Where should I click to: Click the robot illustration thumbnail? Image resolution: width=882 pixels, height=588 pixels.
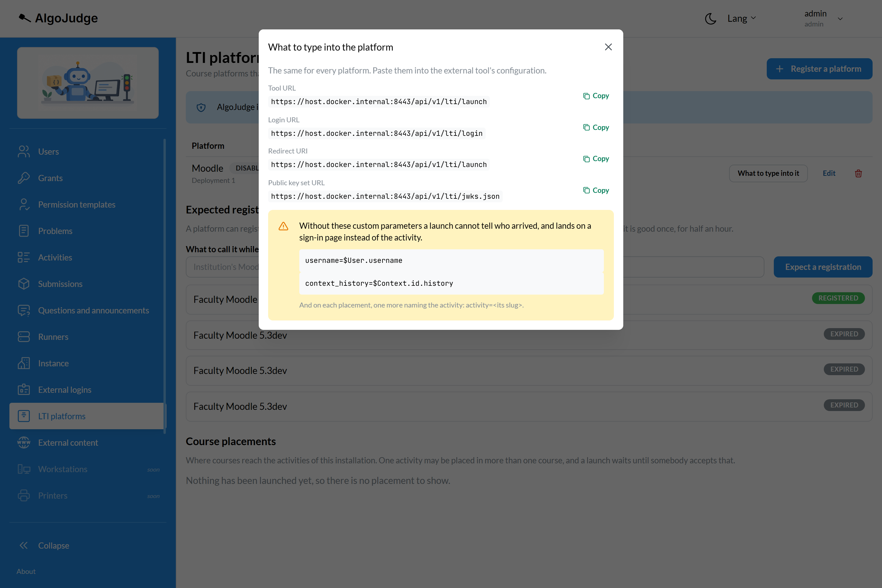(88, 83)
